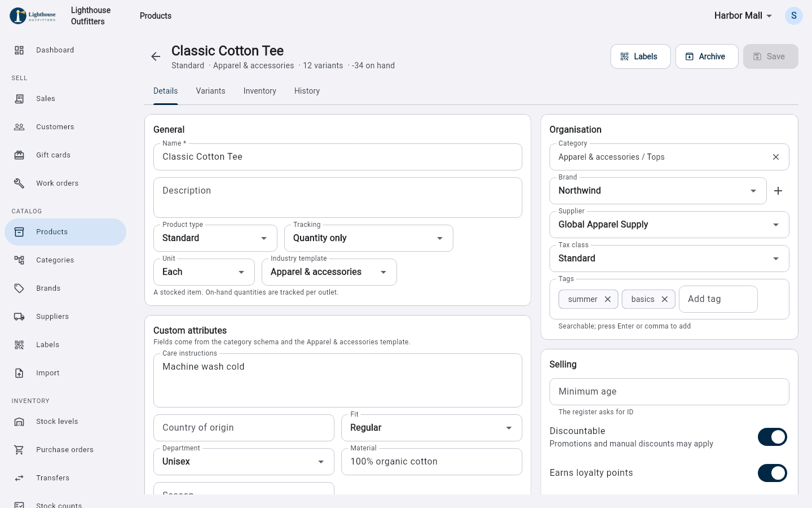Screen dimensions: 812x508
Task: Remove the basics tag
Action: point(665,299)
